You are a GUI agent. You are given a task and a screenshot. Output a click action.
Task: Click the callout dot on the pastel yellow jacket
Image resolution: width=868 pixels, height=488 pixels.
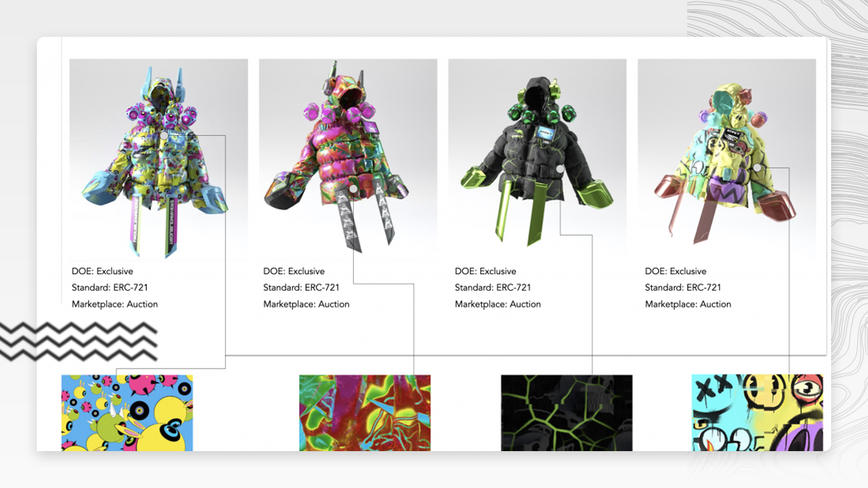[757, 168]
